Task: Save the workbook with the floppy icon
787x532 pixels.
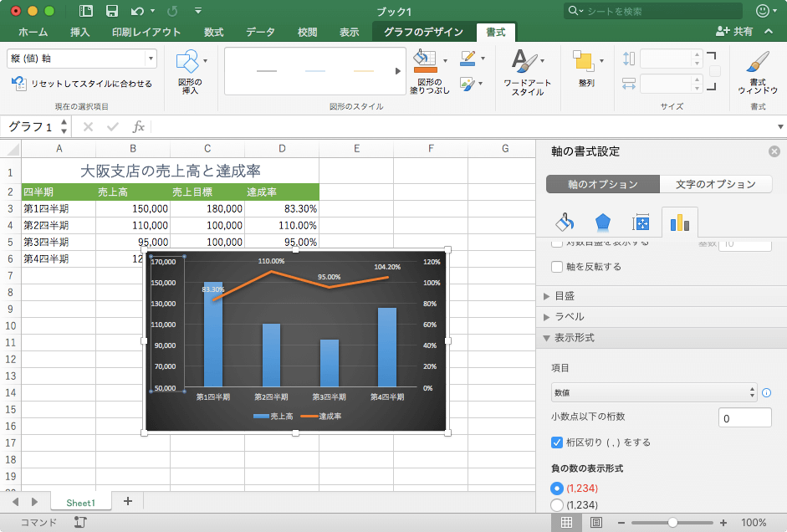Action: (x=111, y=11)
